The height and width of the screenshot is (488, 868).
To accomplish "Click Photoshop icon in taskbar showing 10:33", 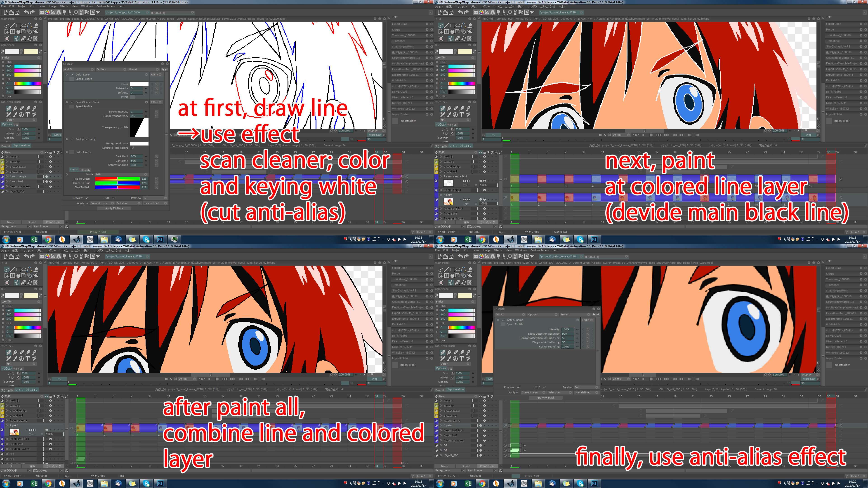I will pos(160,239).
